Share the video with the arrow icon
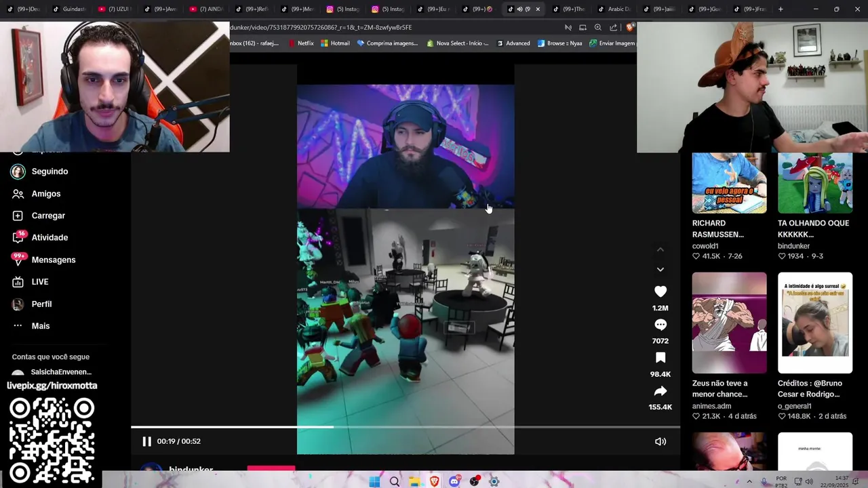868x488 pixels. (x=660, y=391)
